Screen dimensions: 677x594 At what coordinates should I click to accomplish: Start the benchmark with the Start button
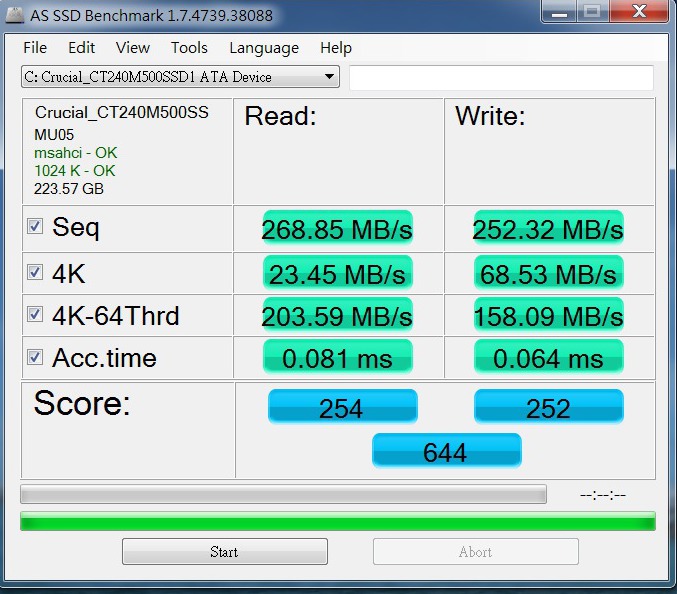click(225, 551)
